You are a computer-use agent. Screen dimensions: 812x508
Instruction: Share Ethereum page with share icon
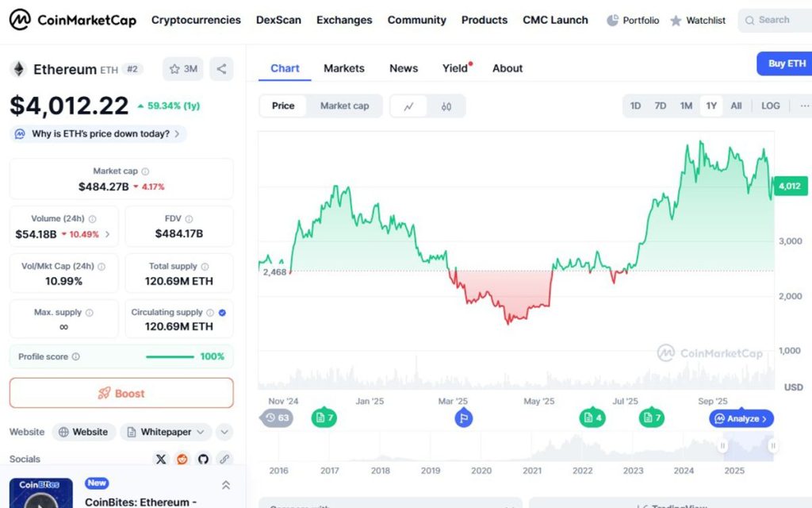pos(221,69)
